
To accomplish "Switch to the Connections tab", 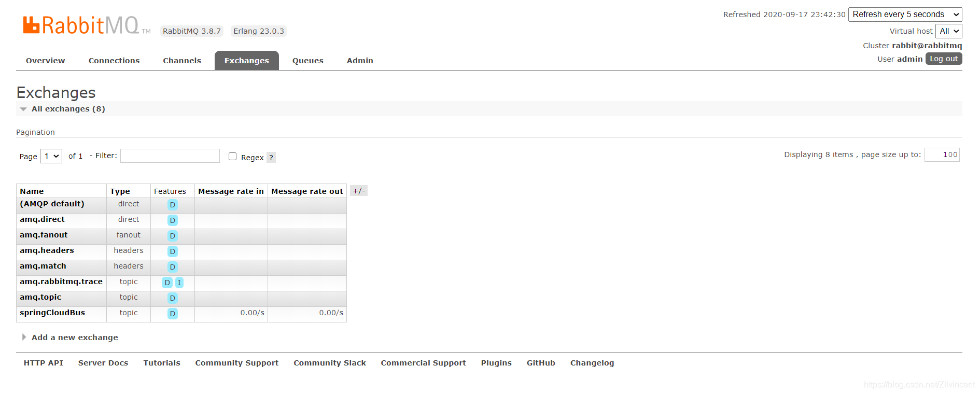I will click(114, 61).
